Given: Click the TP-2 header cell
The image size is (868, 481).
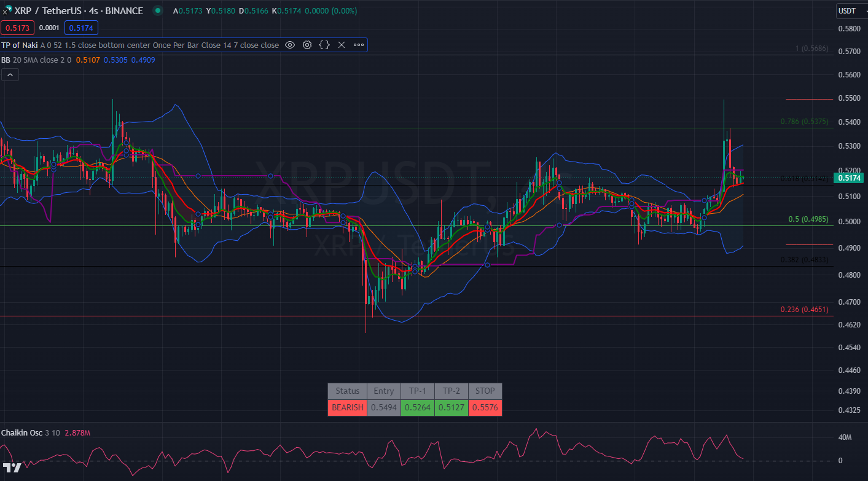Looking at the screenshot, I should click(452, 391).
